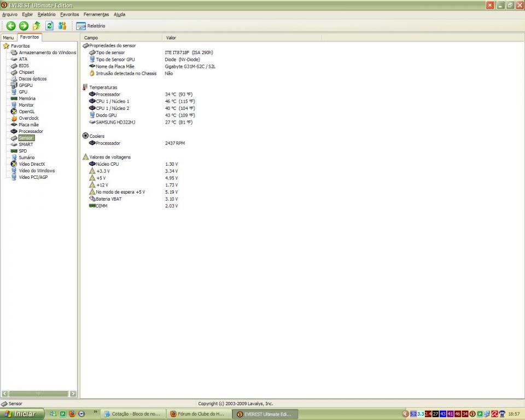
Task: Select the Tipo de Sensor GPU row
Action: [x=144, y=60]
